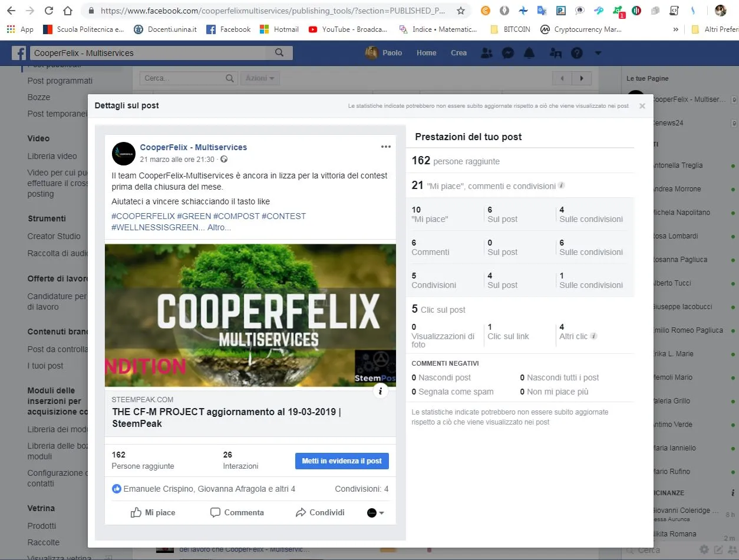
Task: Open the BITCOIN bookmarks folder
Action: click(510, 29)
